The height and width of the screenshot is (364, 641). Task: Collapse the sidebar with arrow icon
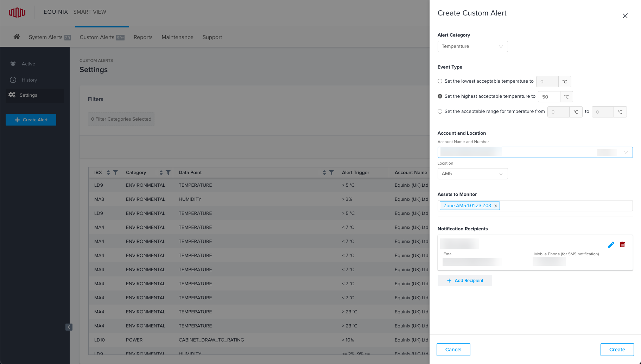(x=69, y=327)
